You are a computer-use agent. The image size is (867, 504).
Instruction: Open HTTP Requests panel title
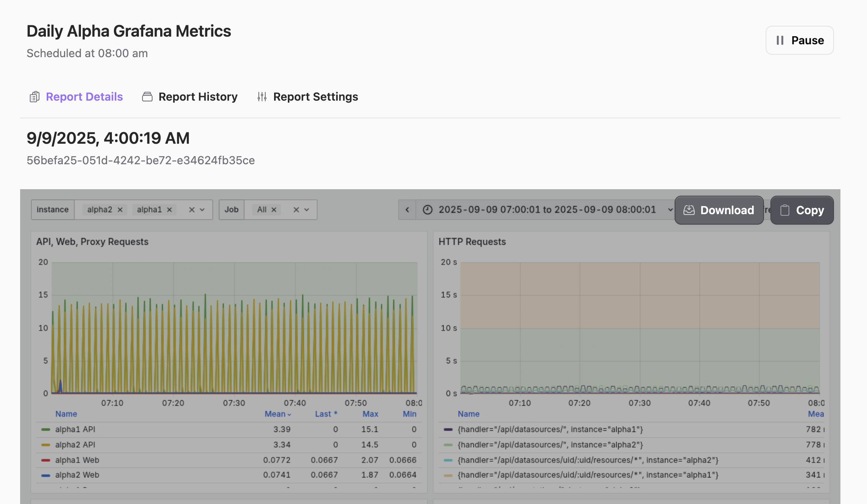click(x=472, y=242)
